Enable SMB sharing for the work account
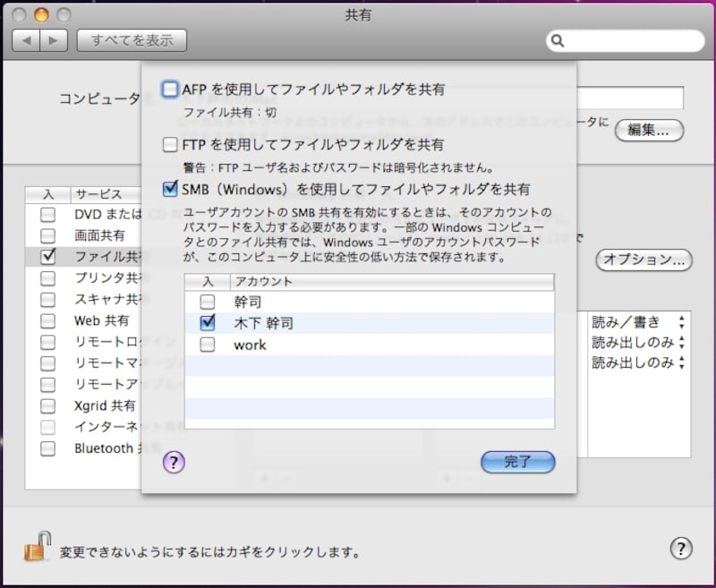 point(209,345)
